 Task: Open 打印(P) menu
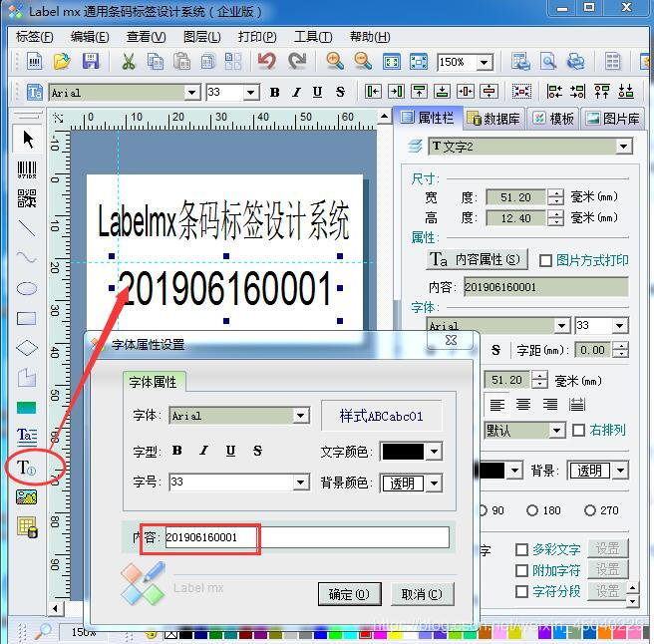coord(257,37)
